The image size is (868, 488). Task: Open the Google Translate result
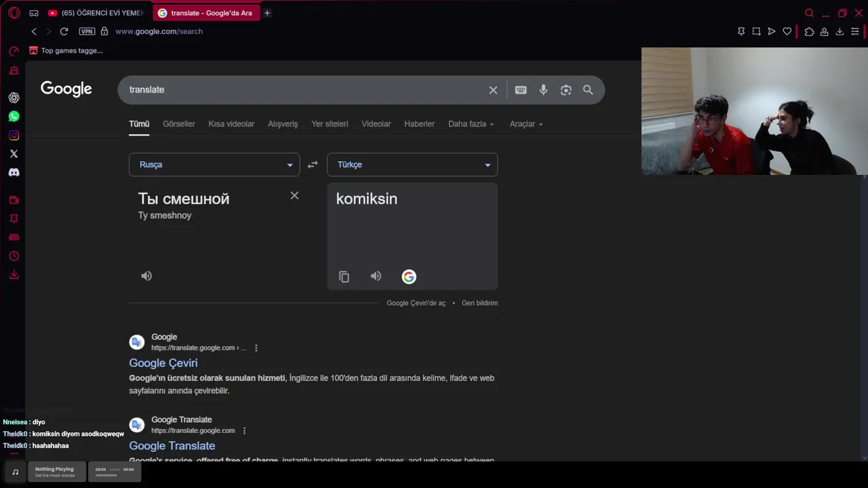pos(172,445)
